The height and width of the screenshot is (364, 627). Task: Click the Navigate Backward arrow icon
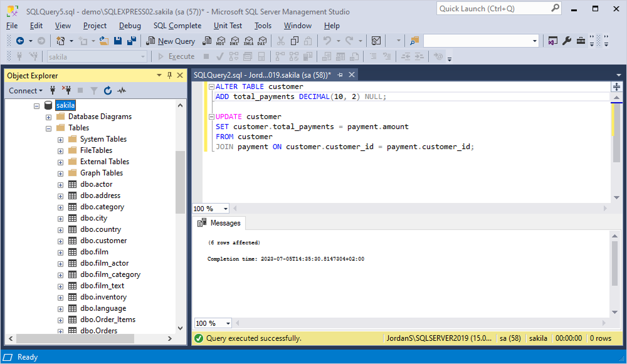click(20, 41)
